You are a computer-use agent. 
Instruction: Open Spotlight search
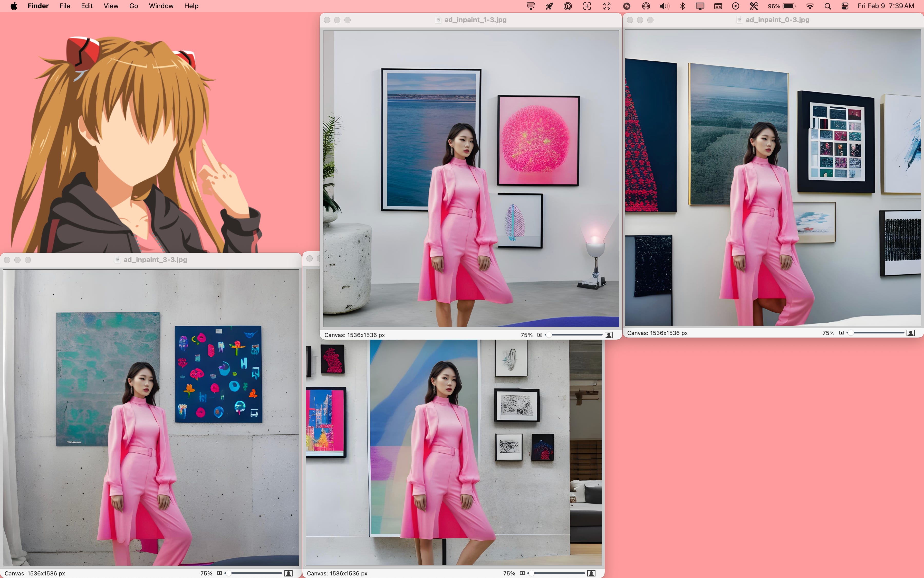tap(828, 6)
